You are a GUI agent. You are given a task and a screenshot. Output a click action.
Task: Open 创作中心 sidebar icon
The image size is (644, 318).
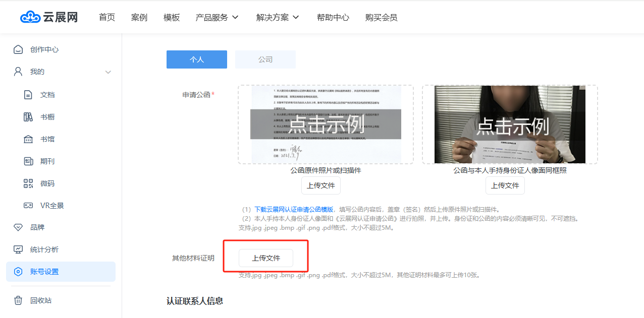pyautogui.click(x=18, y=49)
